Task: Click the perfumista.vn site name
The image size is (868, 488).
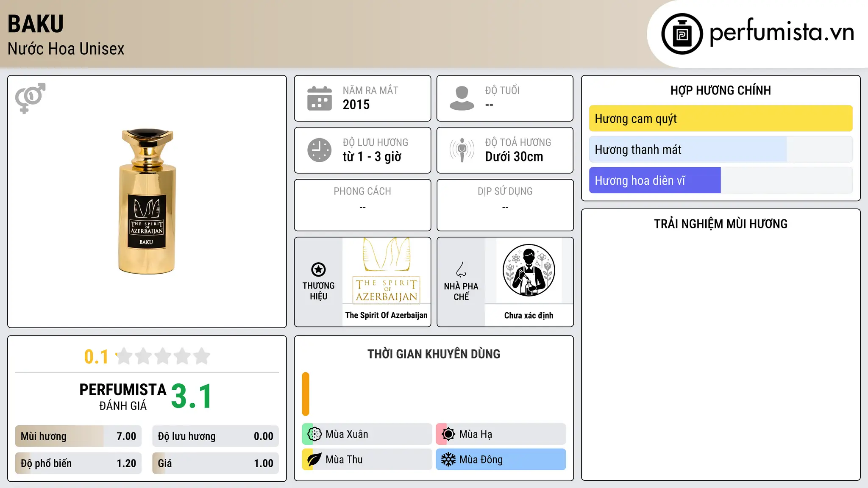Action: click(782, 33)
